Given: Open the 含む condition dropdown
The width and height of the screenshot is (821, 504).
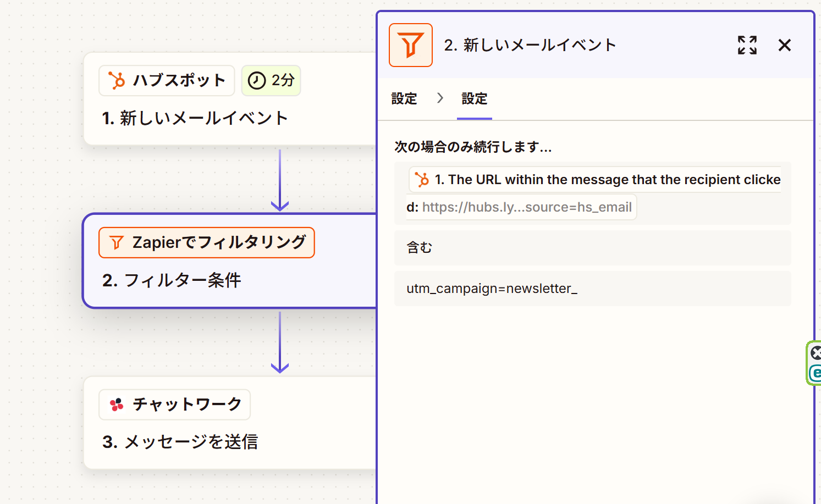Looking at the screenshot, I should pyautogui.click(x=593, y=248).
